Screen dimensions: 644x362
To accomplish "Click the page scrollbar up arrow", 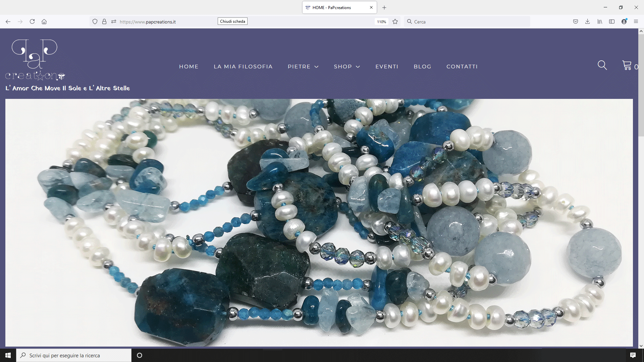I will [x=641, y=31].
